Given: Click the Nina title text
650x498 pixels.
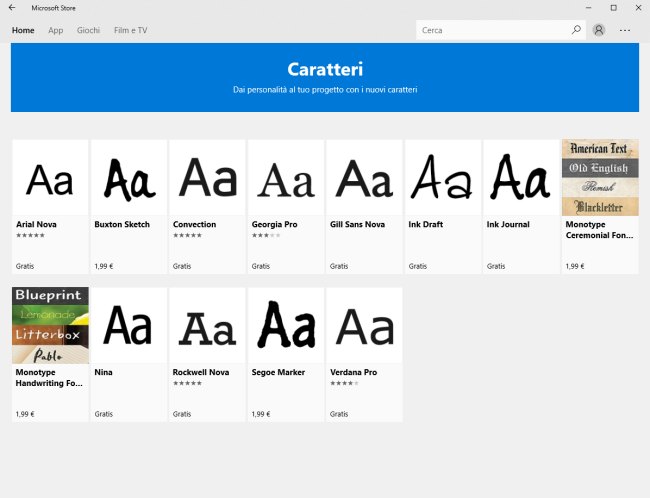Looking at the screenshot, I should (103, 372).
